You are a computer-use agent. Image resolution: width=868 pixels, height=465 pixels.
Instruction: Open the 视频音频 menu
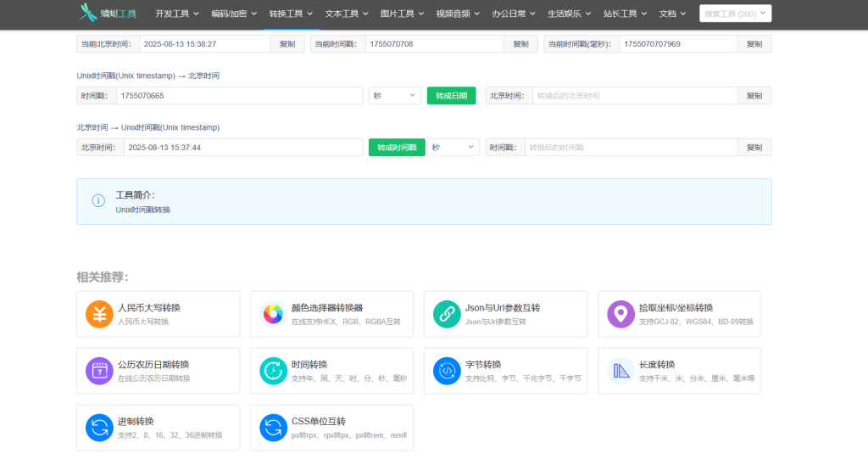[458, 14]
